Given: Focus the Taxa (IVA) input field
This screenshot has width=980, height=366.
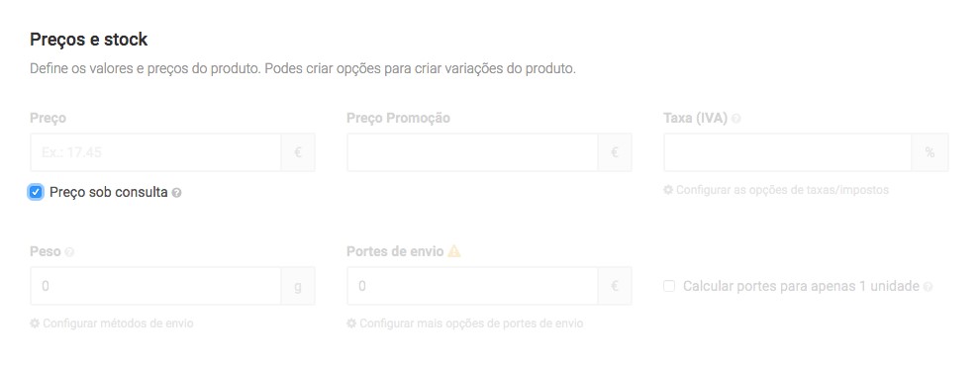Looking at the screenshot, I should pos(788,151).
